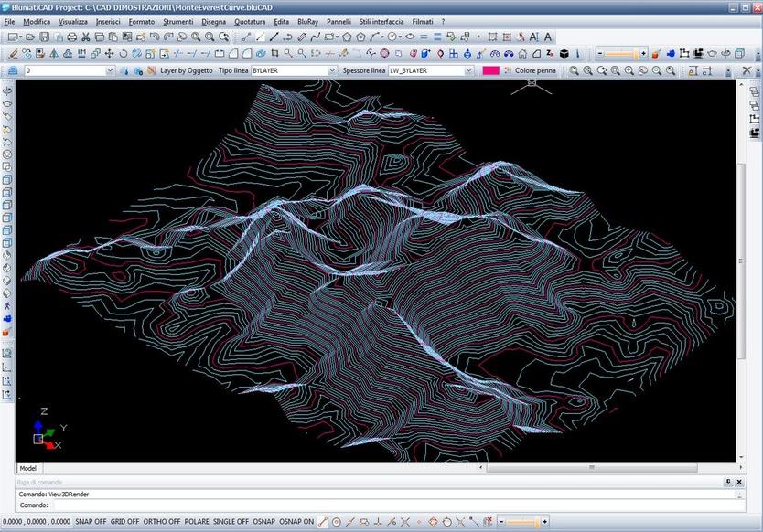Open the layer selection dropdown showing 0
Image resolution: width=763 pixels, height=532 pixels.
tap(110, 69)
